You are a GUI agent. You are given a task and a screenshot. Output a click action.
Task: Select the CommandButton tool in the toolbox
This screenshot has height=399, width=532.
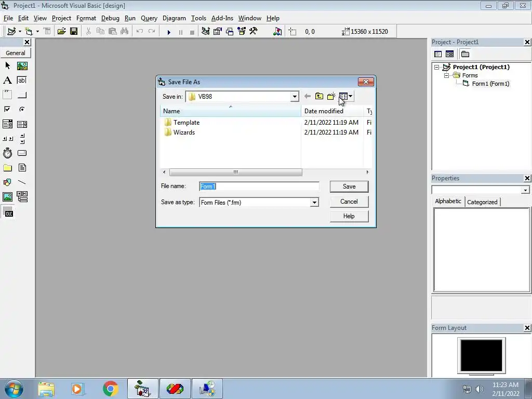pyautogui.click(x=22, y=95)
